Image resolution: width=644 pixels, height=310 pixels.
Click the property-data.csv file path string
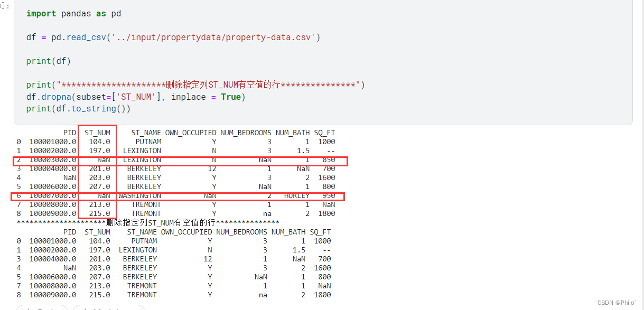[213, 37]
